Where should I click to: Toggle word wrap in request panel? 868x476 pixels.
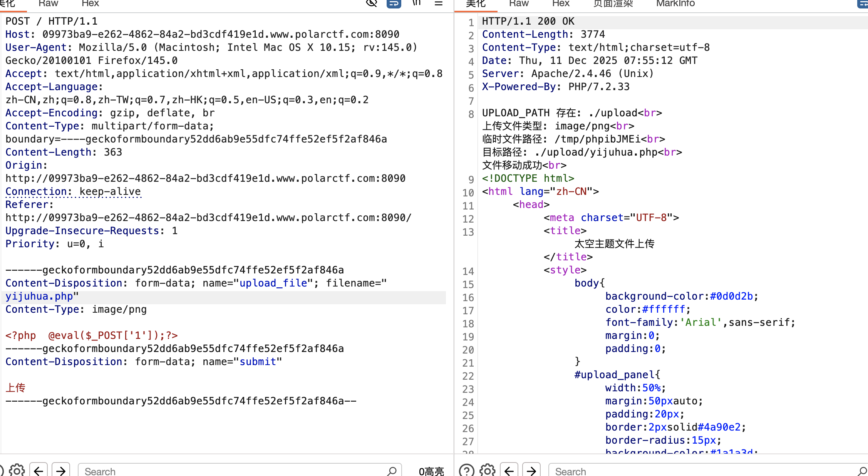(394, 3)
